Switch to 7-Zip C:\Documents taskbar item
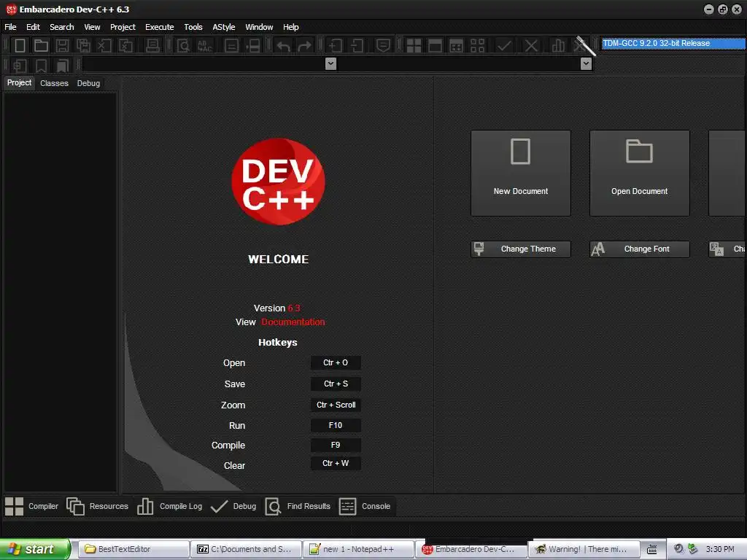This screenshot has width=747, height=560. click(246, 550)
